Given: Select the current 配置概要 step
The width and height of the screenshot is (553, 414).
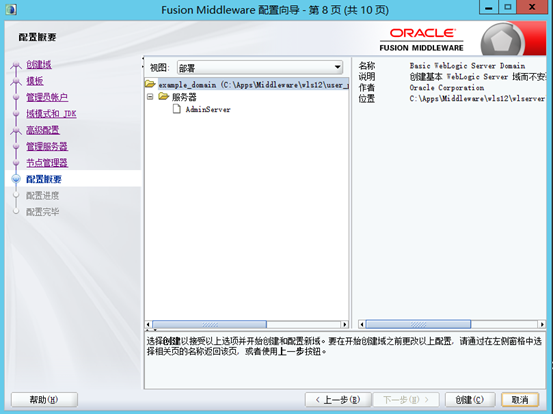Looking at the screenshot, I should pos(44,179).
